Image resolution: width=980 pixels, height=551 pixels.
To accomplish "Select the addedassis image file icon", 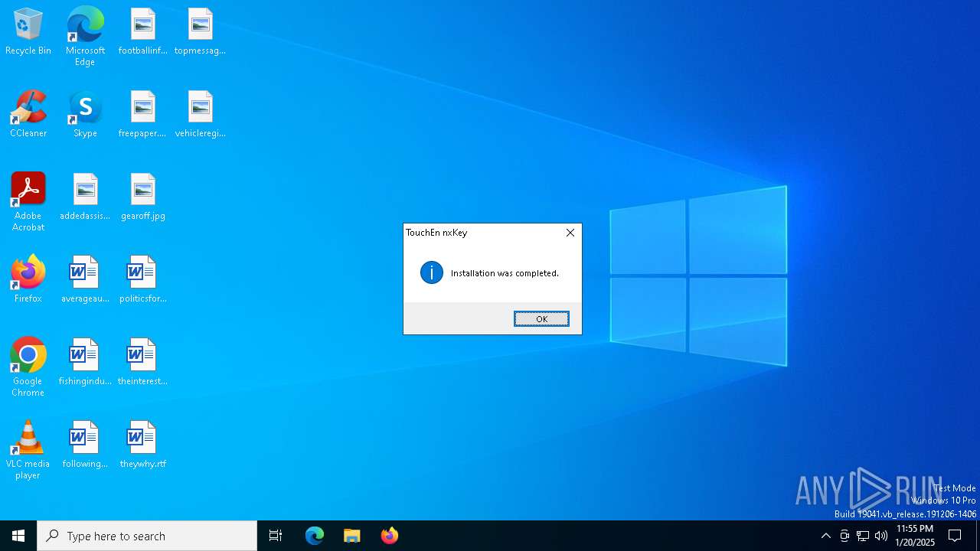I will [x=85, y=197].
